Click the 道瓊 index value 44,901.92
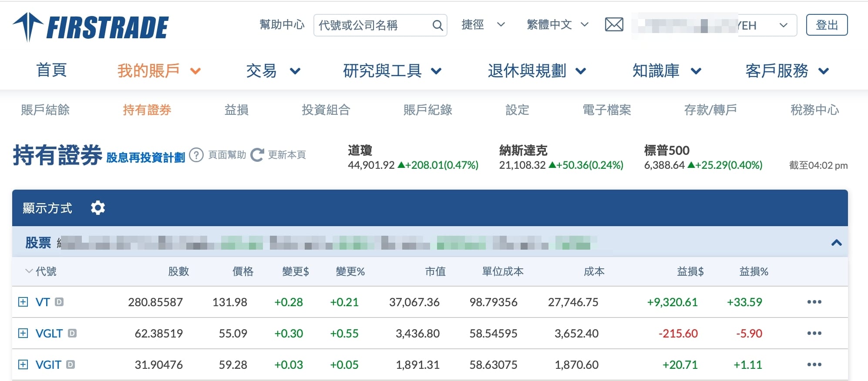 (x=371, y=165)
